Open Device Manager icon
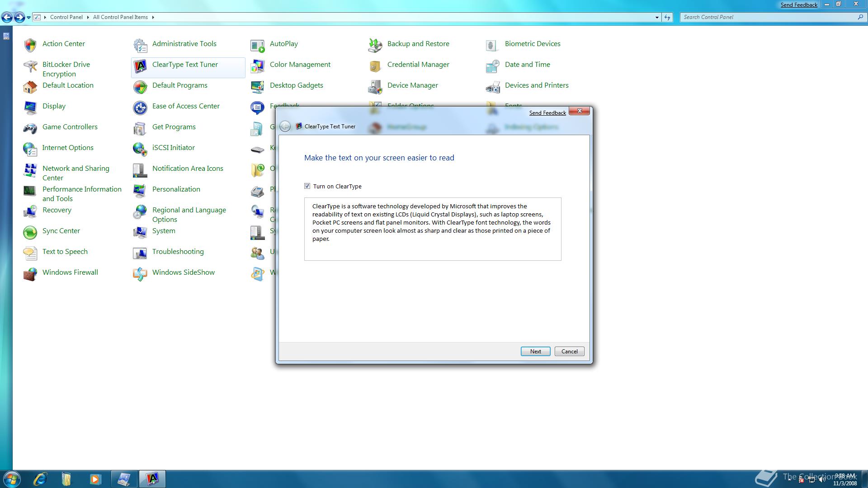The height and width of the screenshot is (488, 868). pos(375,86)
